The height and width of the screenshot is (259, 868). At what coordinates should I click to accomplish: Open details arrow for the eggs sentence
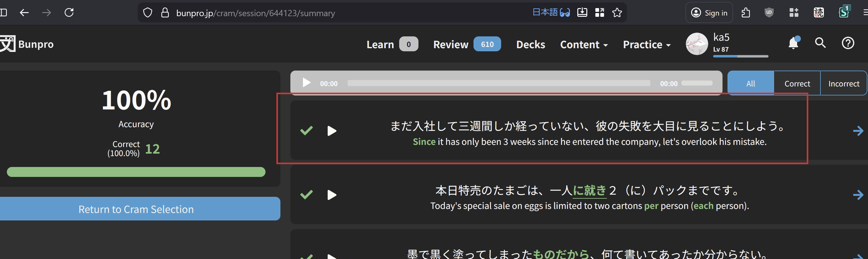click(x=858, y=195)
